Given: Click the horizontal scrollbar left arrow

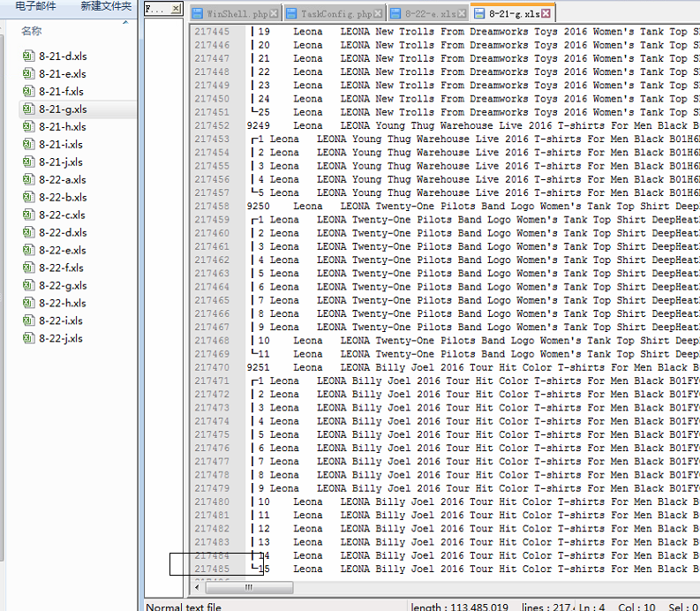Looking at the screenshot, I should 197,587.
